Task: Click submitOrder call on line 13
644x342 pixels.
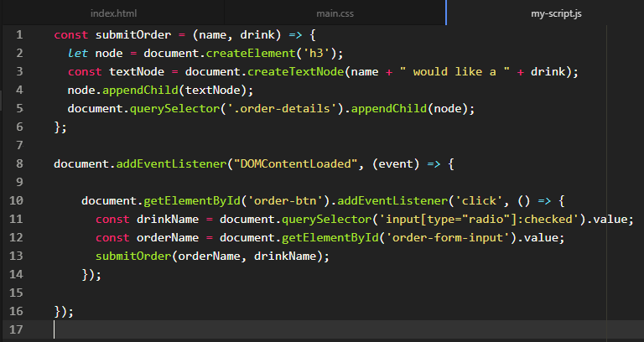Action: pos(133,256)
